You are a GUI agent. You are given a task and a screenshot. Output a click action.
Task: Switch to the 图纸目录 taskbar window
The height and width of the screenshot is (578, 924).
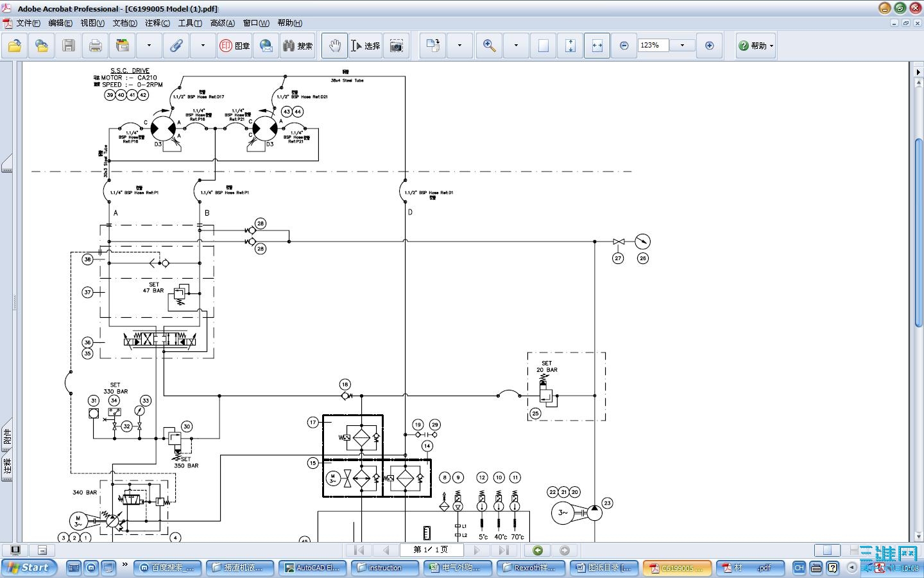coord(604,568)
